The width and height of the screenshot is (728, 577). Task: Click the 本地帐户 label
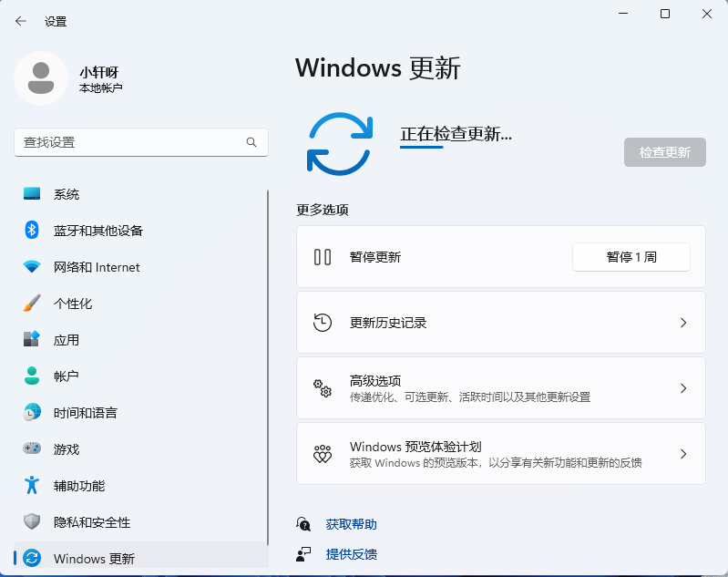point(101,88)
